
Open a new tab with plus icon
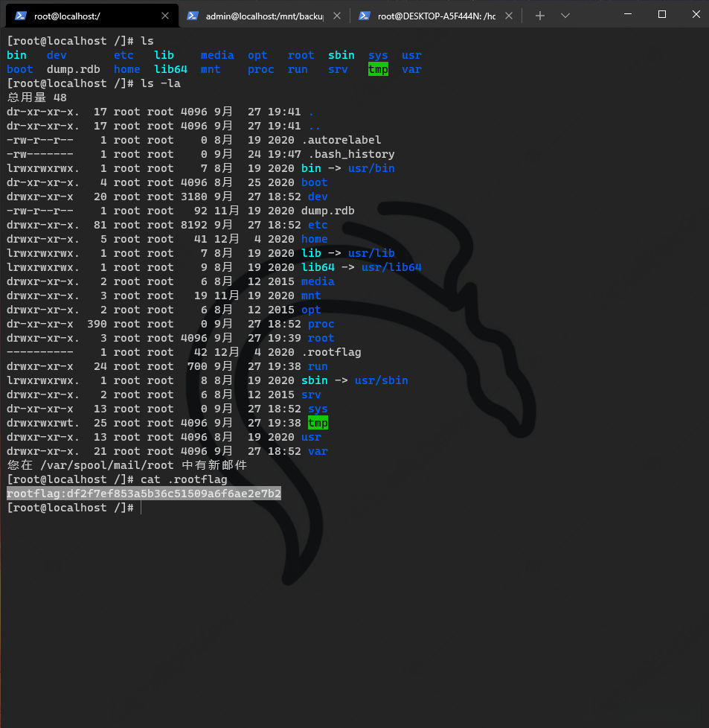coord(540,16)
